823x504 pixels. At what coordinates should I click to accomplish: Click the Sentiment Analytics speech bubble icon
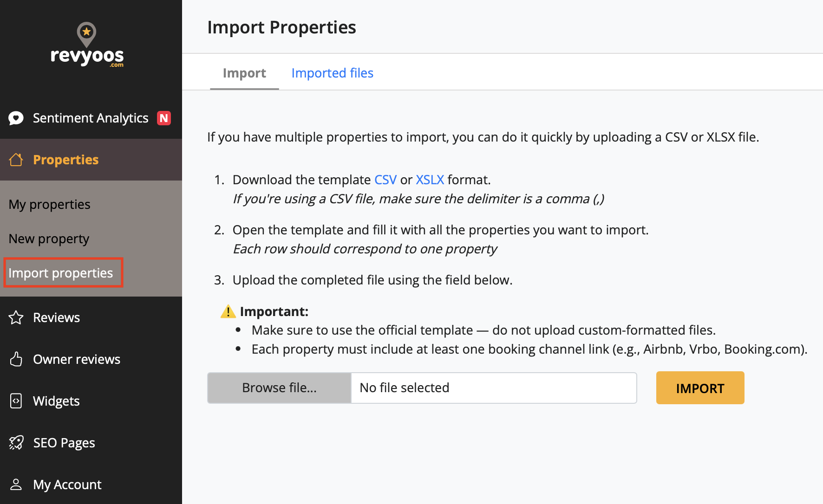16,118
